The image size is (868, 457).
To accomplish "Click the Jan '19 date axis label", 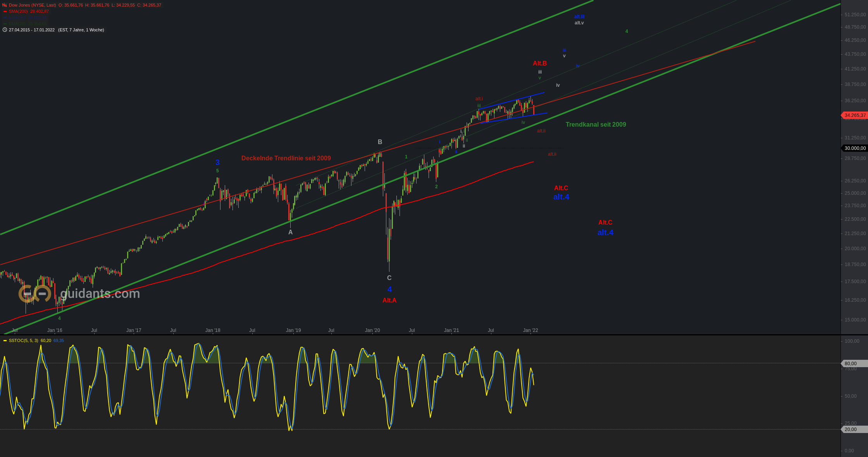I will click(x=293, y=330).
